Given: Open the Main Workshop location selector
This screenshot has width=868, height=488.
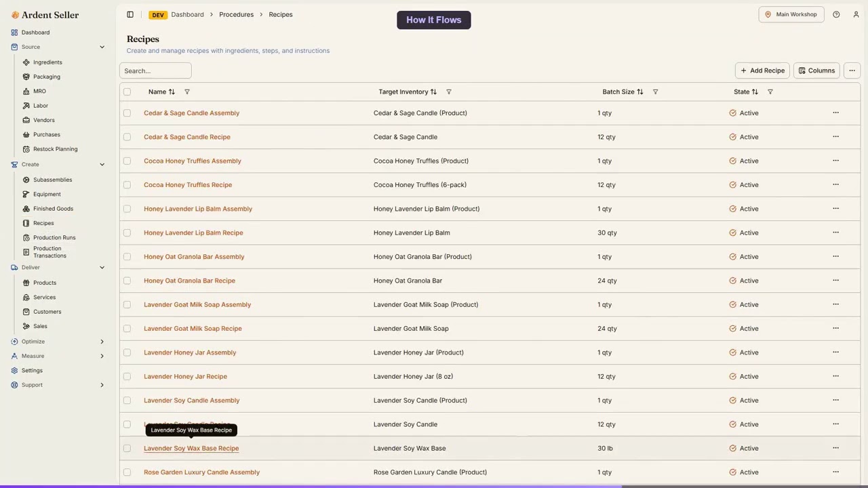Looking at the screenshot, I should (x=791, y=14).
